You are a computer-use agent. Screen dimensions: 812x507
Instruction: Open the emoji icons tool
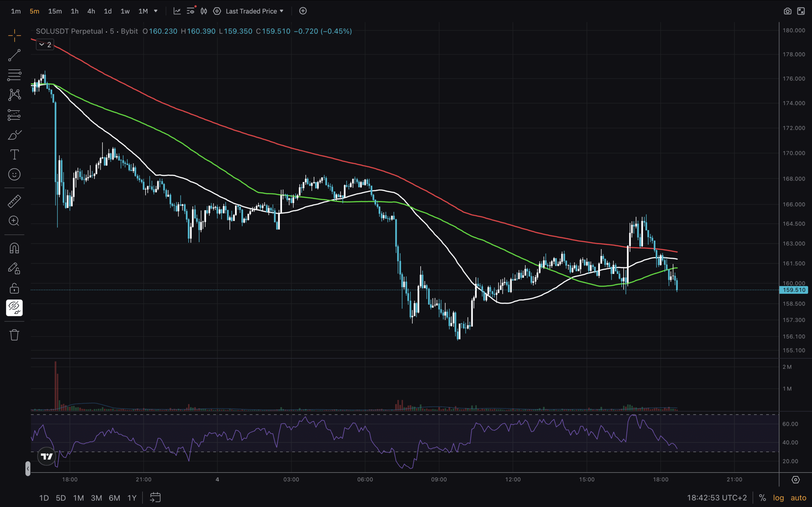coord(14,174)
